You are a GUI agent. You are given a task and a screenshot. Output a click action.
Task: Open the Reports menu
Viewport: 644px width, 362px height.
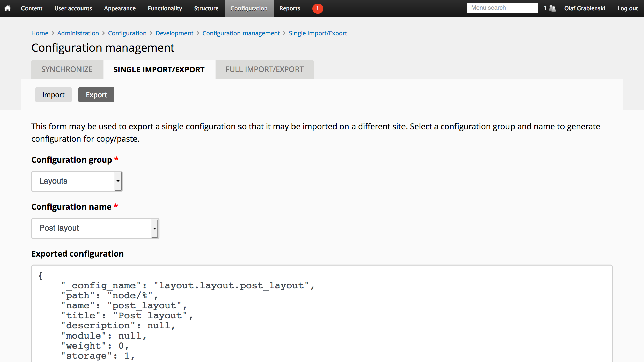[290, 8]
